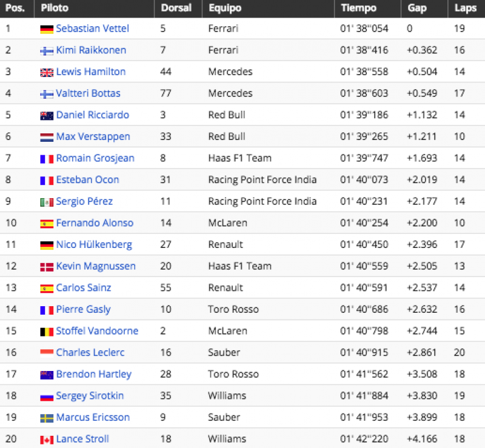Click Haas F1 Team in Magnussen's row
The height and width of the screenshot is (448, 485).
[x=239, y=266]
